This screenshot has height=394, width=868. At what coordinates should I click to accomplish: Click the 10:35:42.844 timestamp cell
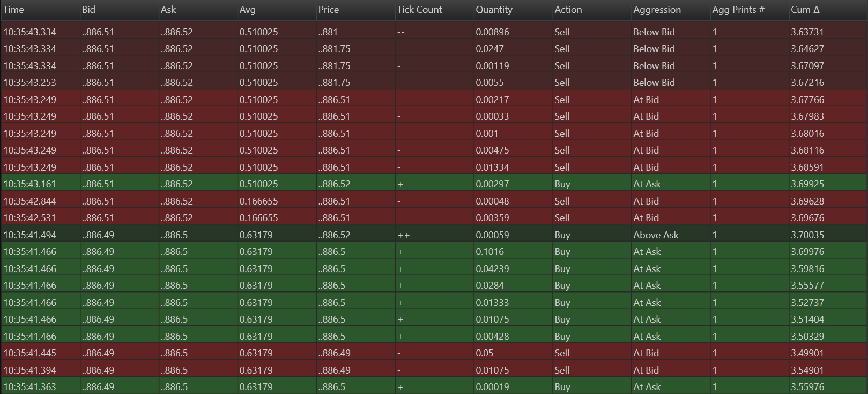coord(29,201)
